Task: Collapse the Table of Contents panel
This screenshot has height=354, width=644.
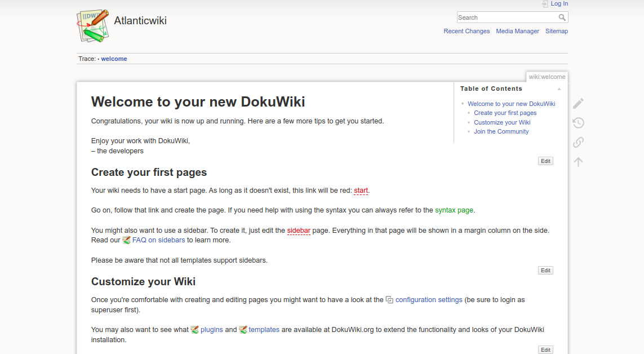Action: pos(559,89)
